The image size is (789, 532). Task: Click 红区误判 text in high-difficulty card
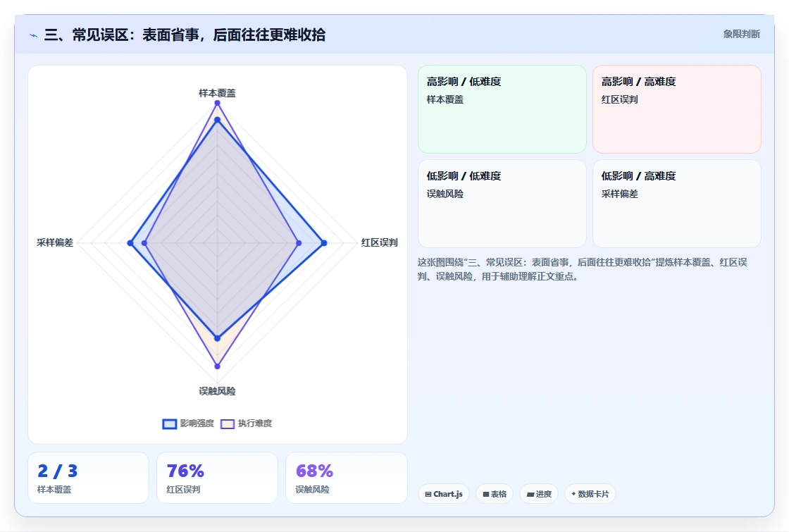point(619,99)
